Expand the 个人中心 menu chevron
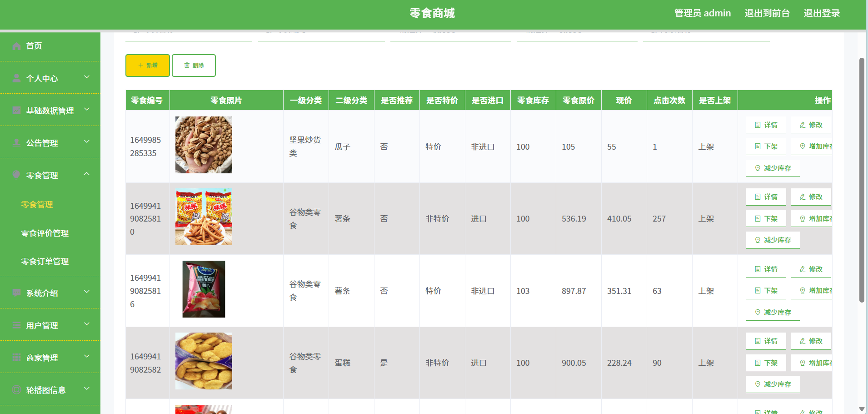Screen dimensions: 868x414 coord(87,77)
